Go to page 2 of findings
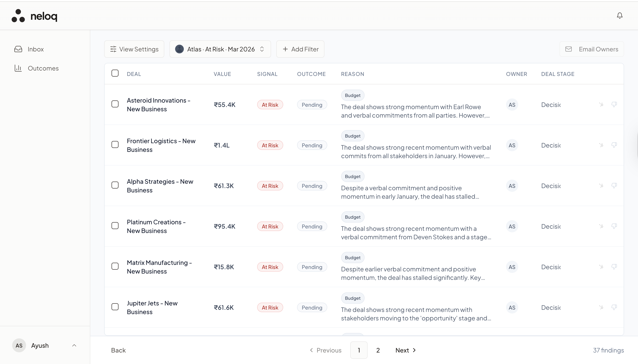 pyautogui.click(x=378, y=350)
